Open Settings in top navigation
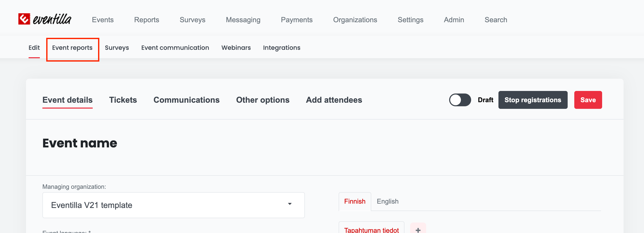 click(x=410, y=20)
